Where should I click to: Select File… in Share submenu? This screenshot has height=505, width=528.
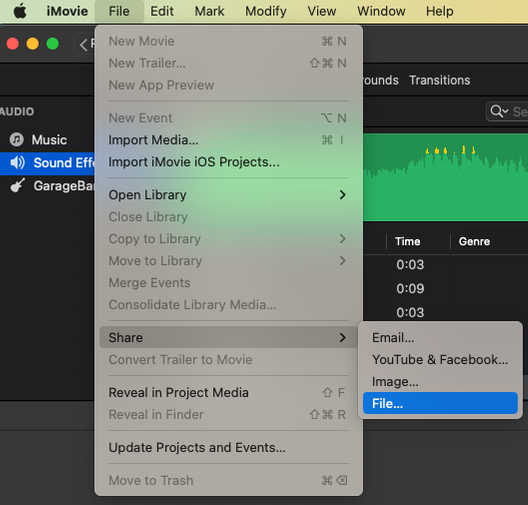[440, 403]
